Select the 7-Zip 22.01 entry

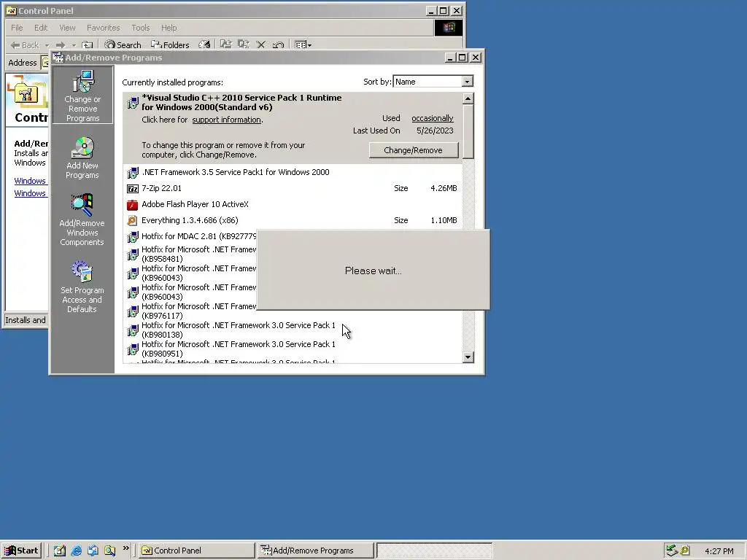point(293,189)
